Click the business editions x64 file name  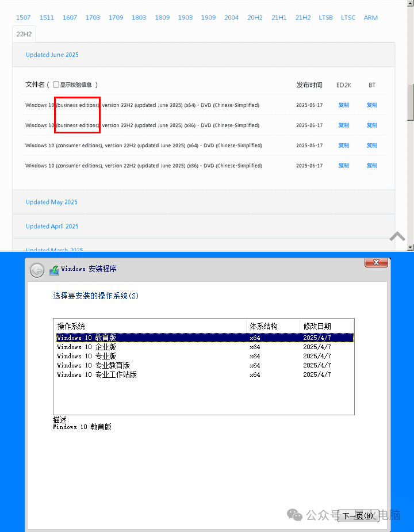142,105
